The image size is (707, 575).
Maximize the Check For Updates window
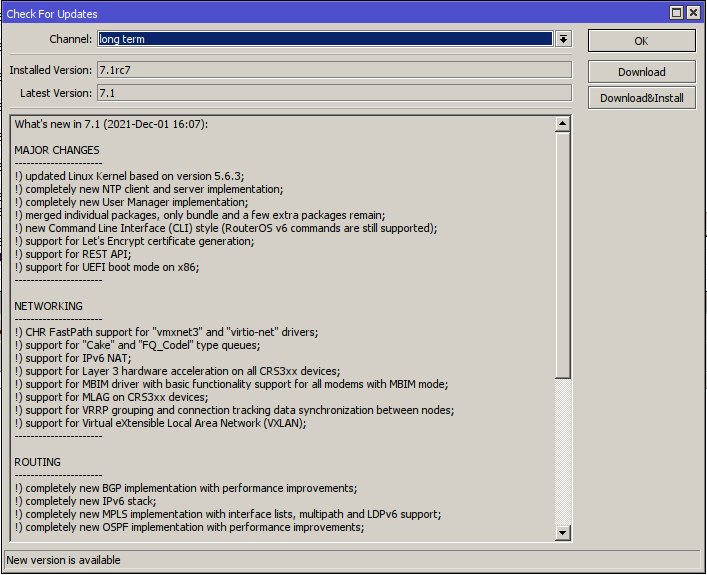point(676,13)
